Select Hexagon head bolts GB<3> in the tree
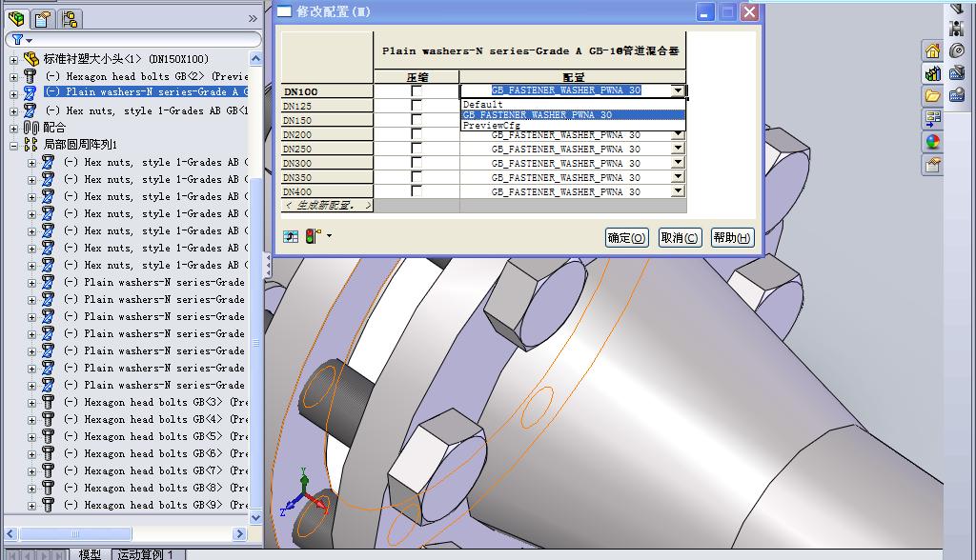The width and height of the screenshot is (976, 560). pyautogui.click(x=155, y=402)
